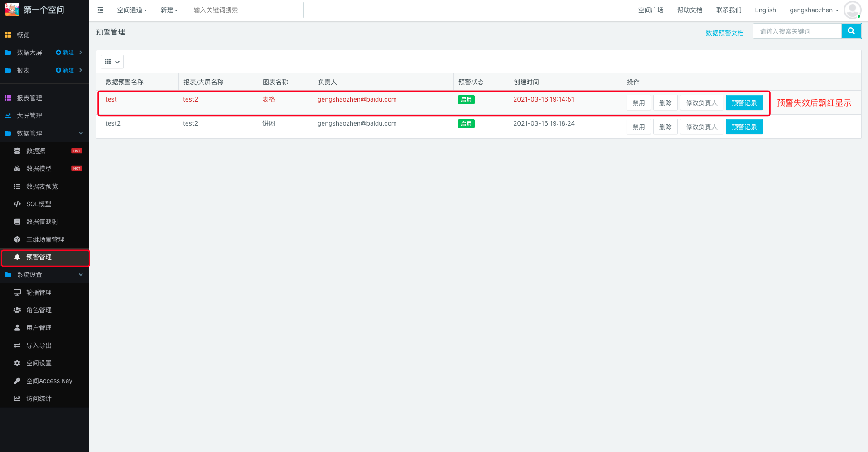868x452 pixels.
Task: Click the 数据表预览 list icon
Action: tap(17, 186)
